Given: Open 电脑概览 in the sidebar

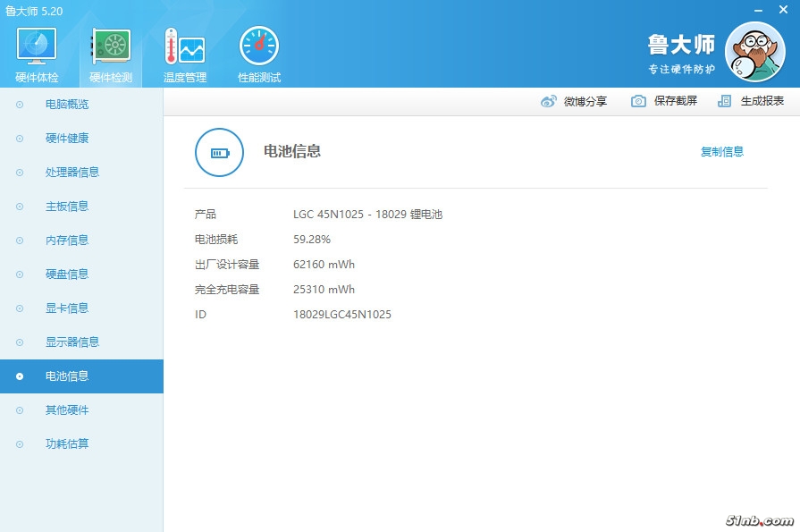Looking at the screenshot, I should (67, 105).
